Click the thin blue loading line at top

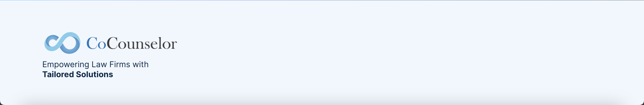pyautogui.click(x=322, y=0)
